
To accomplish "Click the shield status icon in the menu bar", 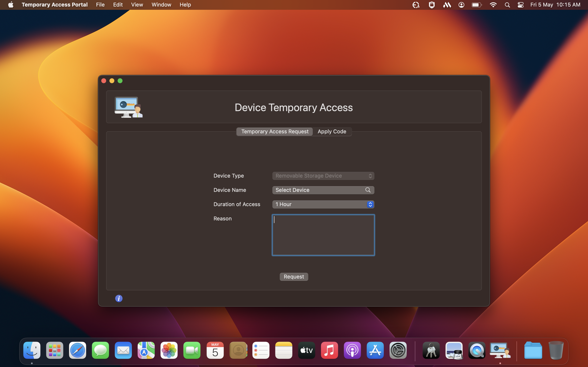I will pos(432,5).
